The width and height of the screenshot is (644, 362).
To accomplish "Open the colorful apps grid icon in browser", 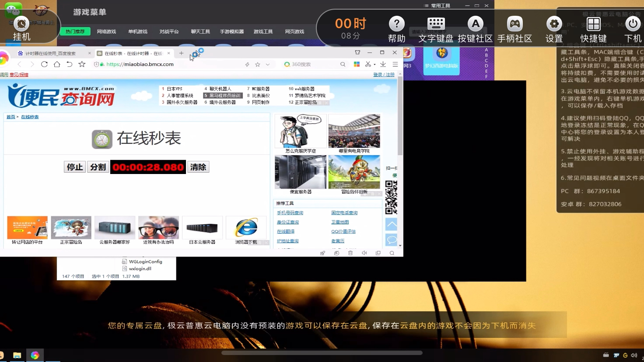I will coord(357,64).
